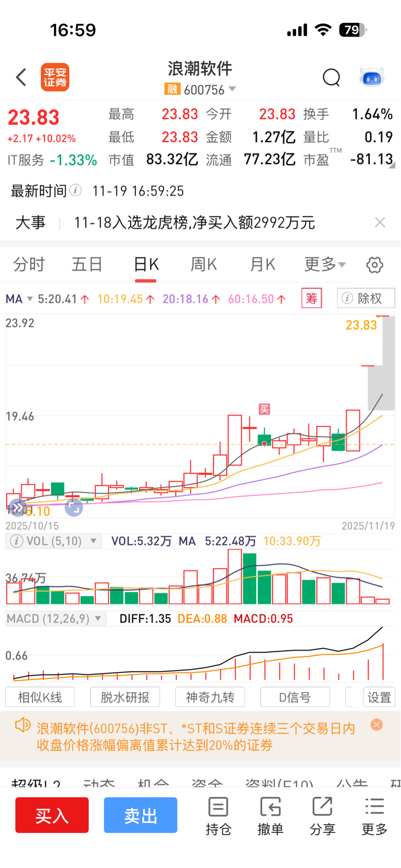Open the 大事 龙虎榜 news line
401x868 pixels.
[x=195, y=223]
